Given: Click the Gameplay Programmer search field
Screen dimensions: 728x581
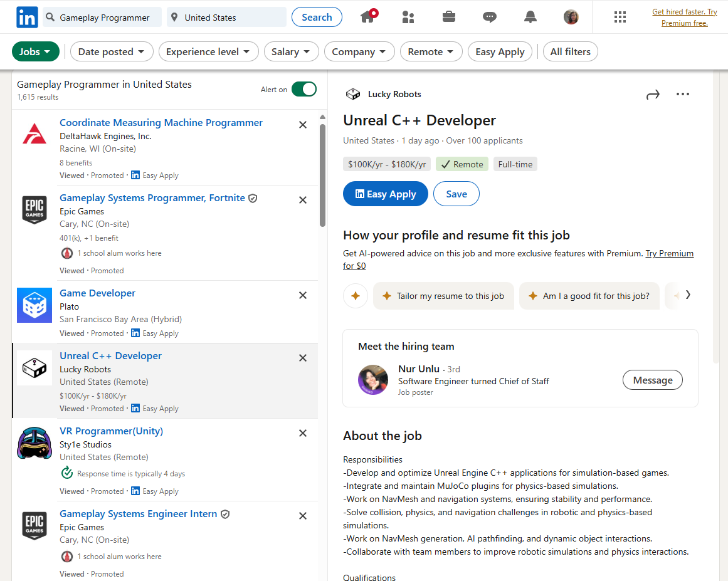Looking at the screenshot, I should click(102, 17).
